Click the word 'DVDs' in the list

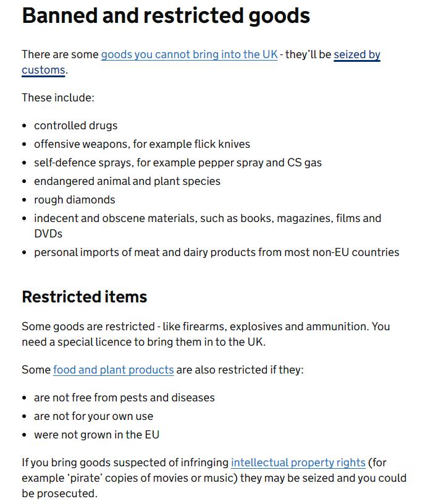coord(48,234)
